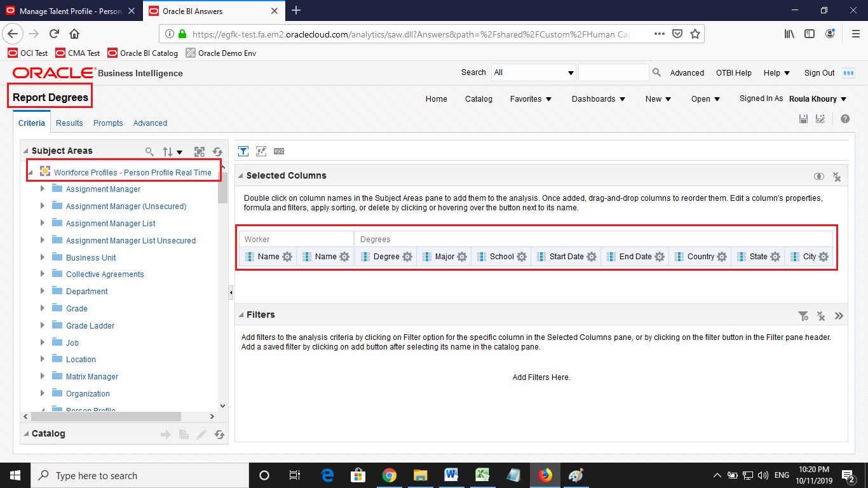Click the Catalog link in the header
Viewport: 868px width, 488px height.
[x=478, y=99]
